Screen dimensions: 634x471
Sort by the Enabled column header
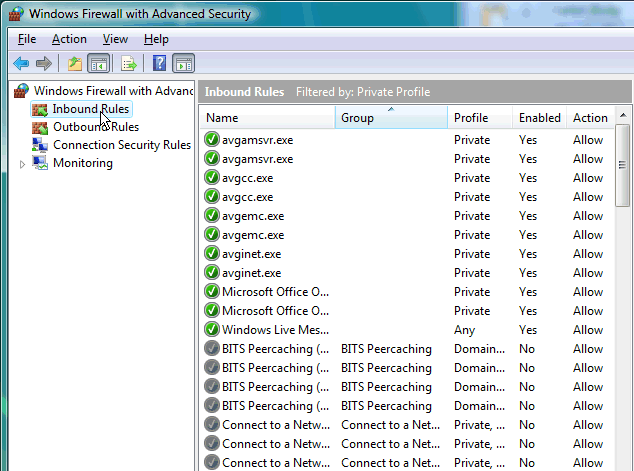pyautogui.click(x=540, y=118)
